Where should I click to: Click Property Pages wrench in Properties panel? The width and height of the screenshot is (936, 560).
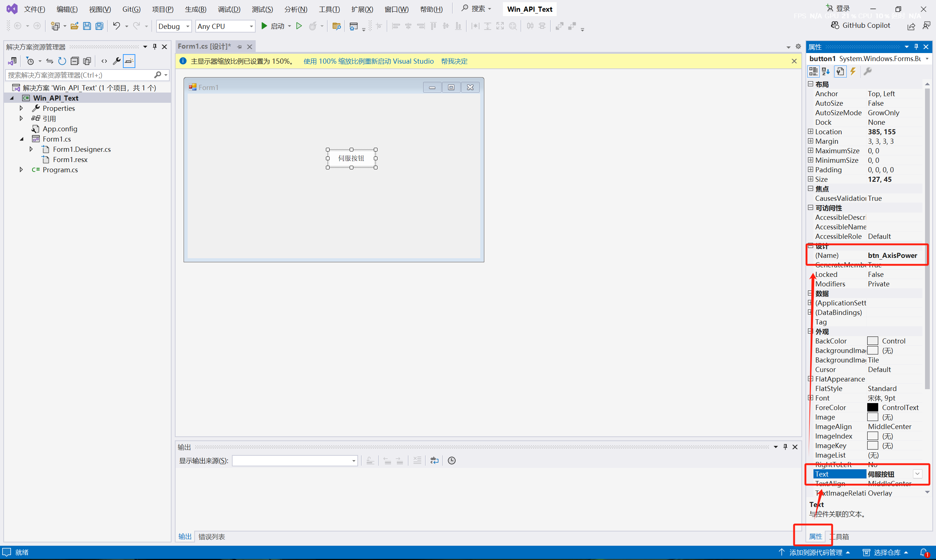[x=867, y=71]
